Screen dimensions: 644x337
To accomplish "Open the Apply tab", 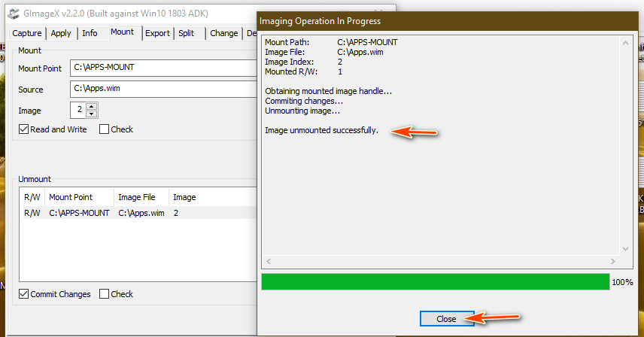I will [x=61, y=33].
